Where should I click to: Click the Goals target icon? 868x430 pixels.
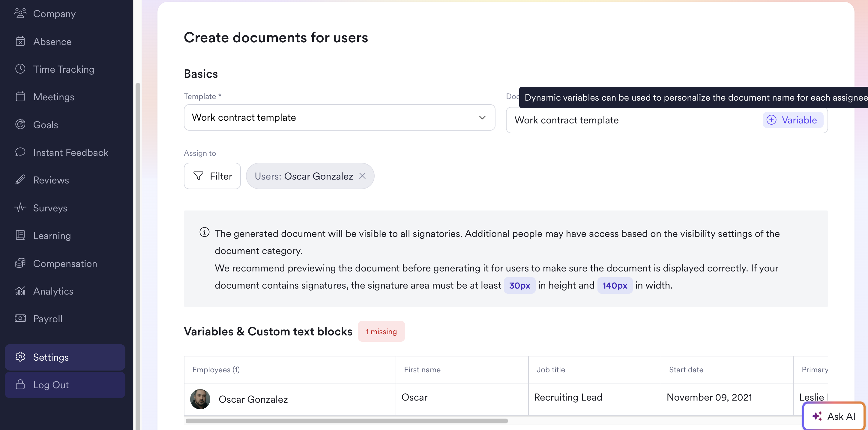[20, 124]
